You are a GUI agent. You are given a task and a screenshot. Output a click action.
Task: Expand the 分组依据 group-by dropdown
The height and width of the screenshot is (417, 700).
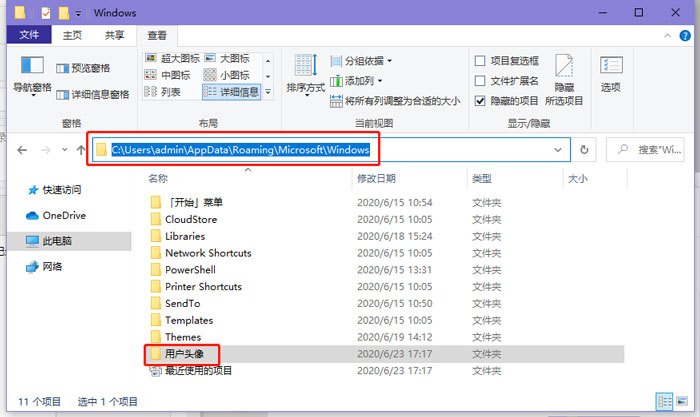367,61
